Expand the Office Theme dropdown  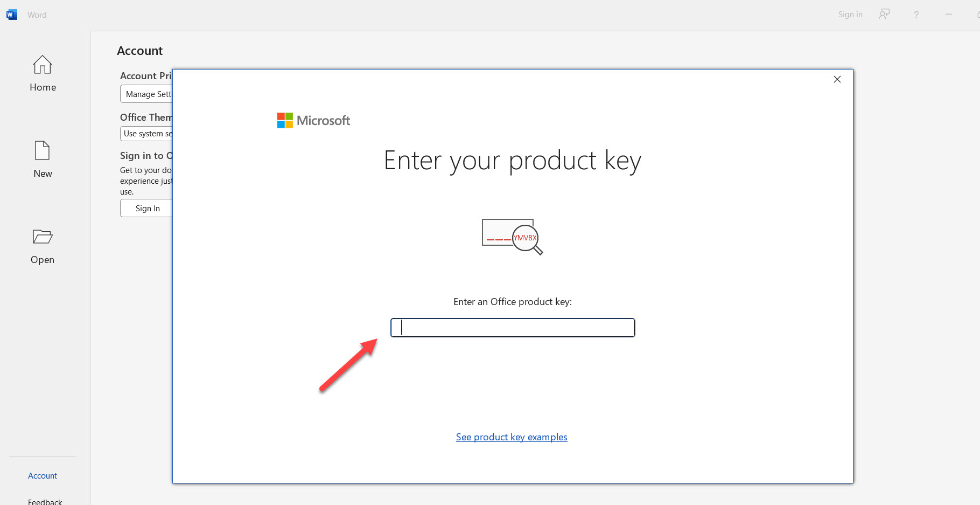click(x=147, y=134)
